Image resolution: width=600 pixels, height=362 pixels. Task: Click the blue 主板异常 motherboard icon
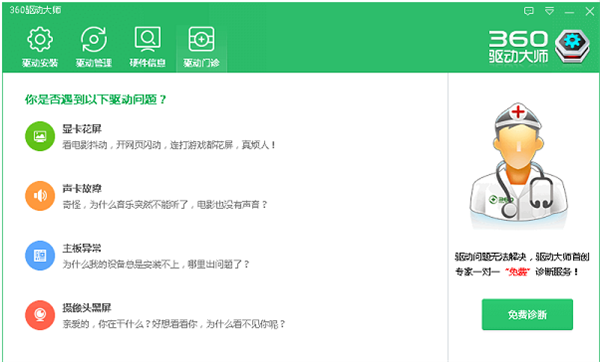click(x=40, y=256)
